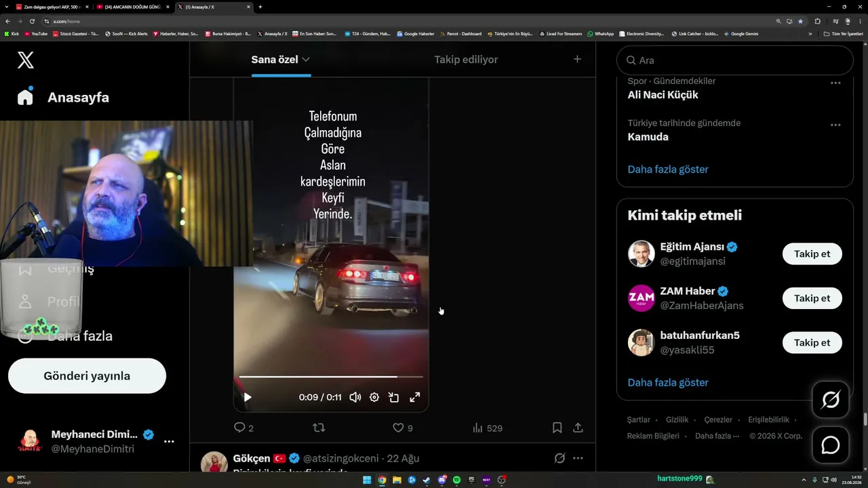Focus the Ara search field

click(x=734, y=60)
